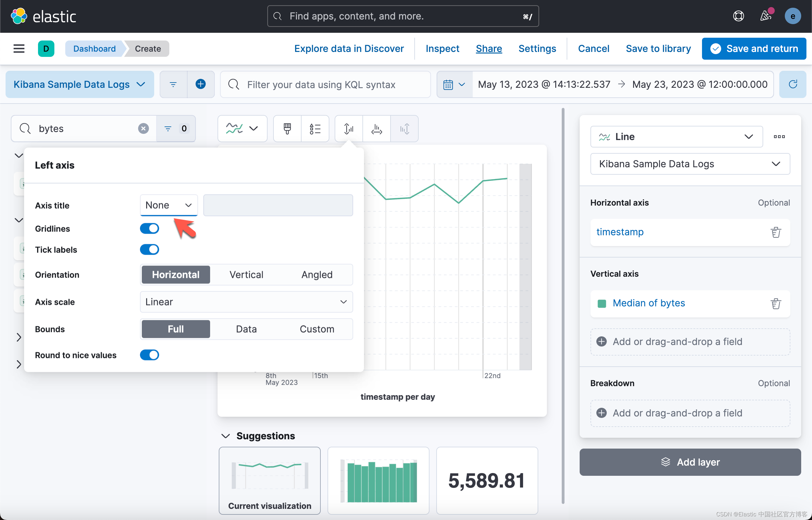Open the visual options brush icon
Viewport: 812px width, 520px height.
point(287,128)
